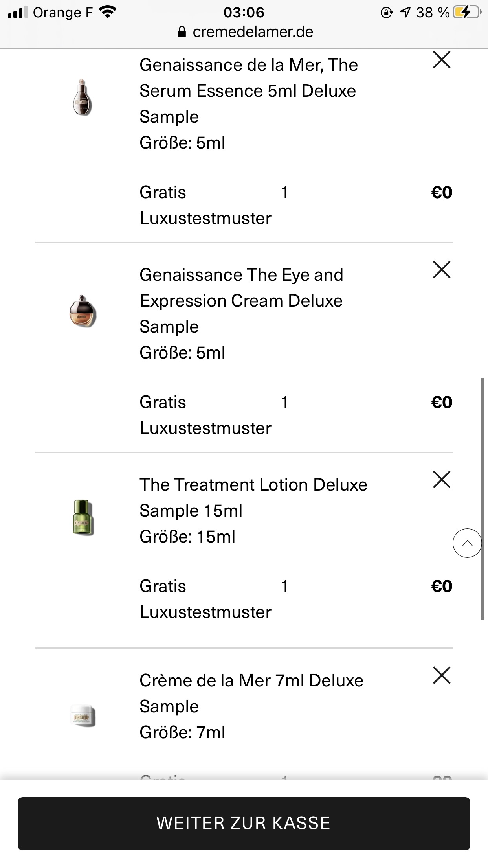The height and width of the screenshot is (868, 488).
Task: Open Eye and Expression Cream thumbnail
Action: (x=82, y=311)
